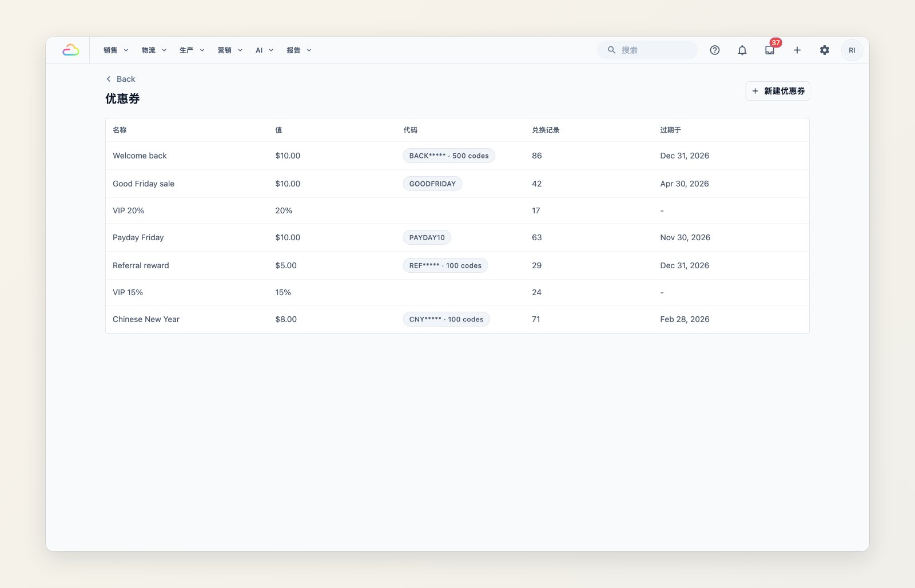Viewport: 915px width, 588px height.
Task: Open the VIP 15% coupon row
Action: pos(457,292)
